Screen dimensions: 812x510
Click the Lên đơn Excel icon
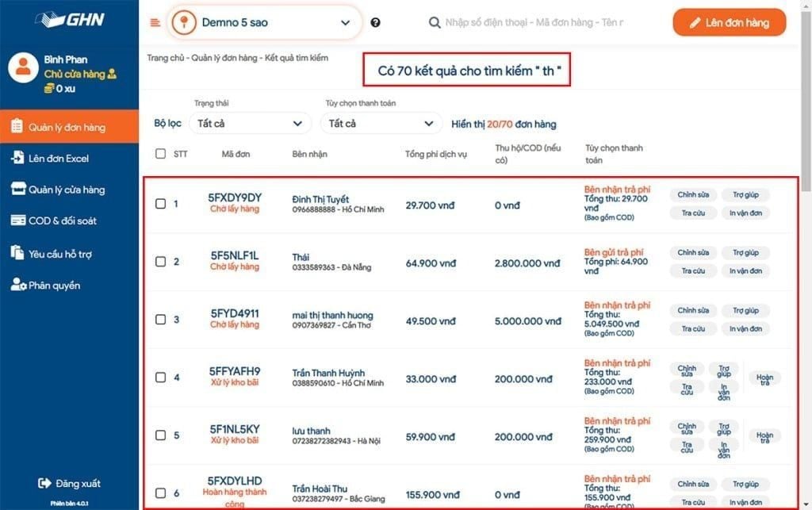[x=17, y=158]
